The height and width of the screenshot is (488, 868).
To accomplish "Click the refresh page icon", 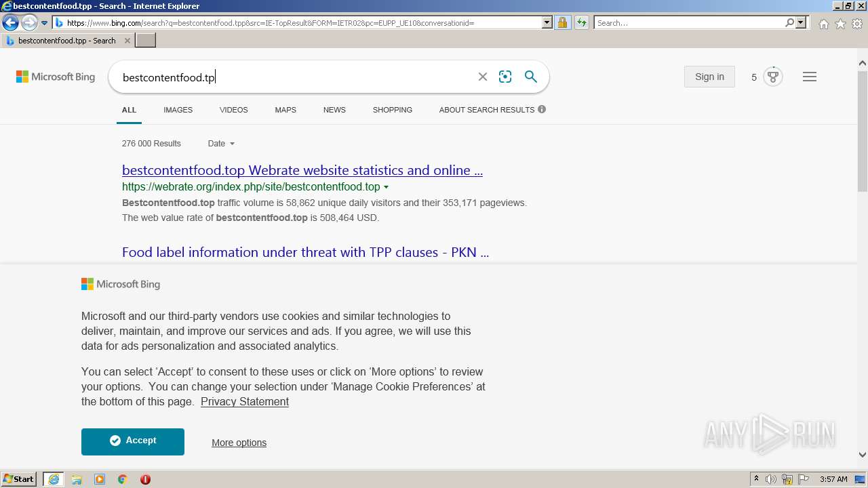I will tap(581, 23).
